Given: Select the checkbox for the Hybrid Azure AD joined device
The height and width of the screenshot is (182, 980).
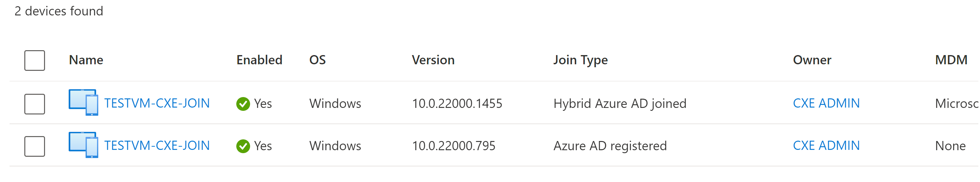Looking at the screenshot, I should pos(35,104).
